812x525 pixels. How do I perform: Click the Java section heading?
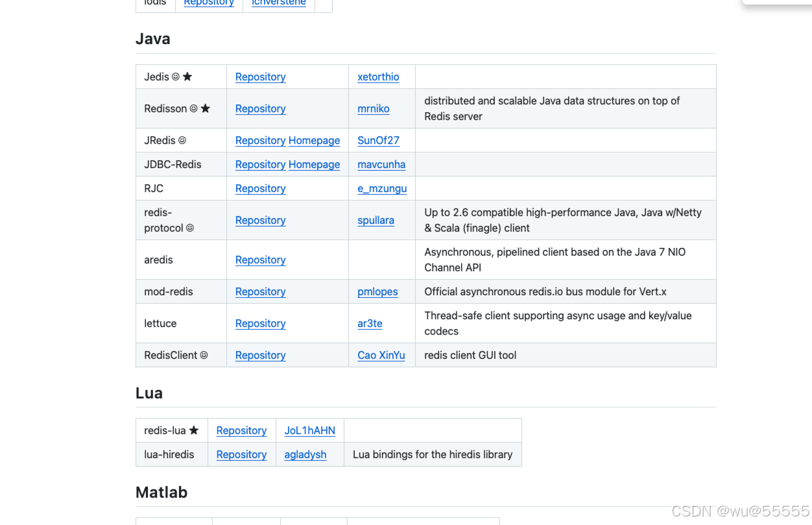click(153, 39)
